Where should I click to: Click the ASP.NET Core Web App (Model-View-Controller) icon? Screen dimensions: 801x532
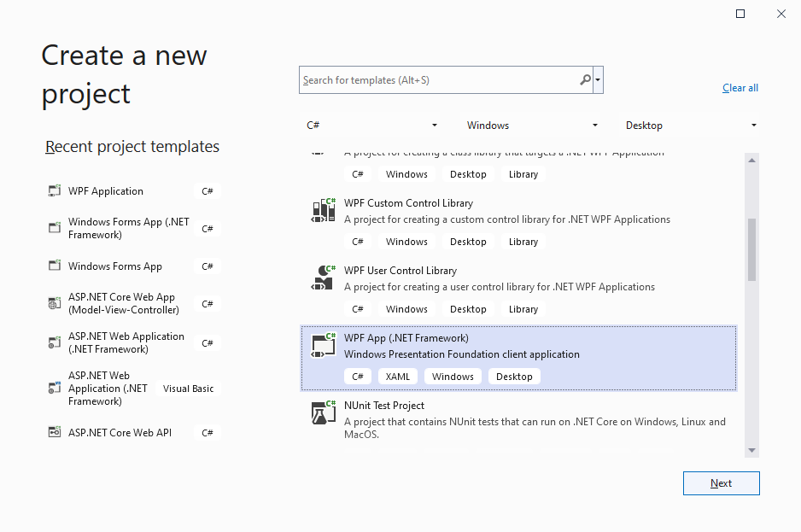(x=54, y=303)
